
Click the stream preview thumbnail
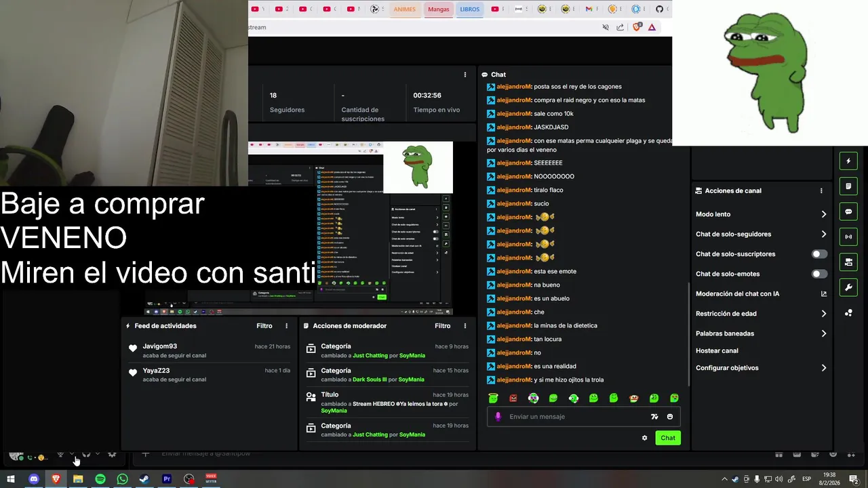pos(351,228)
